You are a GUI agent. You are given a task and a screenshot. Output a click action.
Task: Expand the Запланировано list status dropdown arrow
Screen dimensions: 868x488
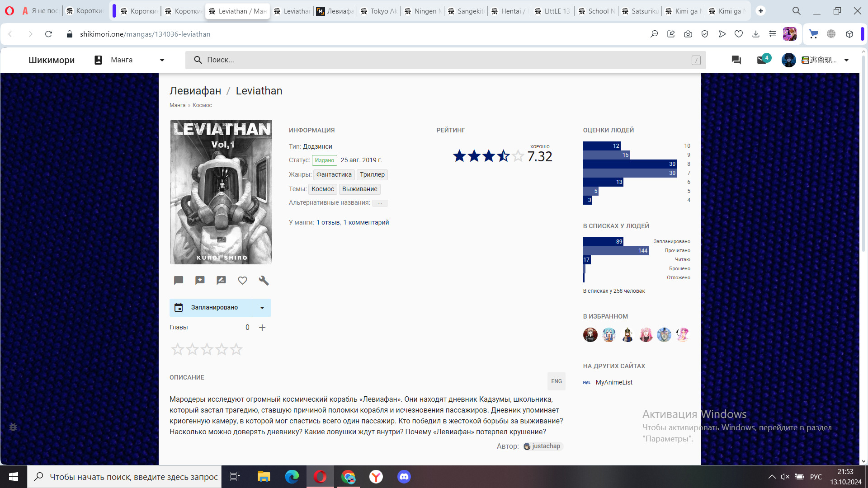point(262,308)
